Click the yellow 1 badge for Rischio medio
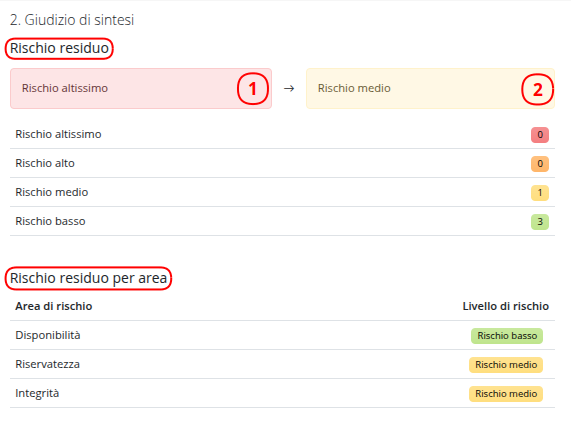This screenshot has width=571, height=421. pyautogui.click(x=540, y=193)
